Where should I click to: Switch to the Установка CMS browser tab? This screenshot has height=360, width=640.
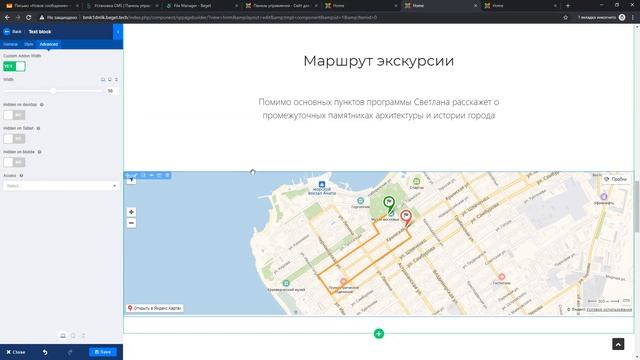click(123, 6)
